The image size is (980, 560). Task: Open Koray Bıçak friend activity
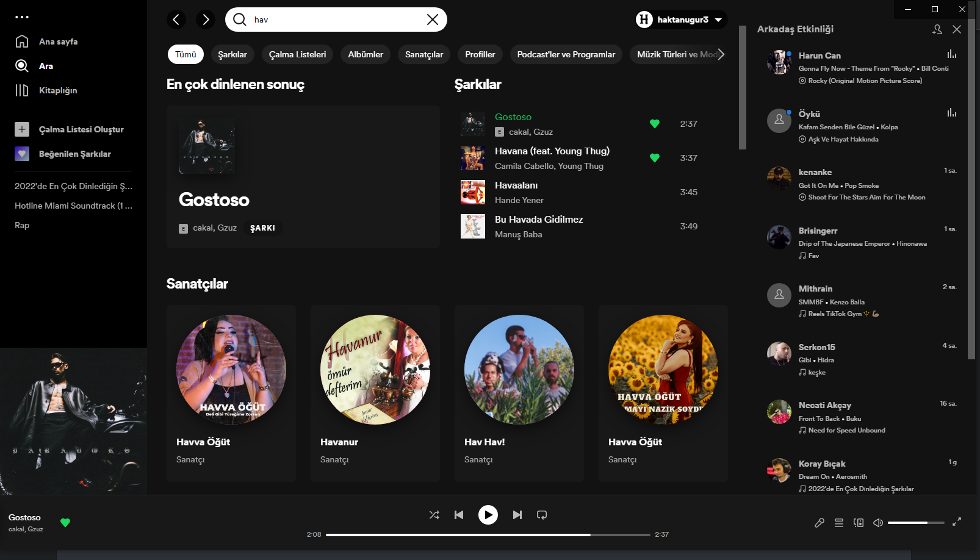861,476
